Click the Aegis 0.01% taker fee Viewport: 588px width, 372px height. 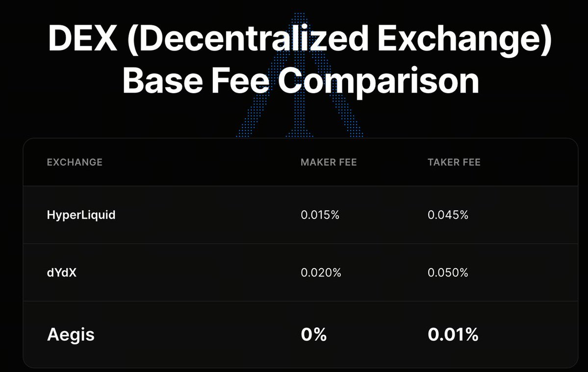pos(453,335)
